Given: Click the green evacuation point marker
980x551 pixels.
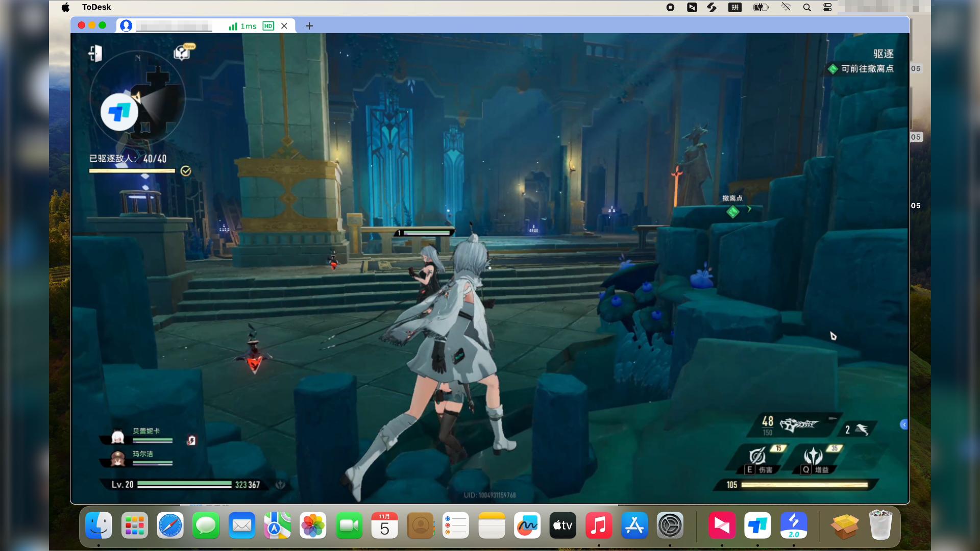Looking at the screenshot, I should point(733,211).
